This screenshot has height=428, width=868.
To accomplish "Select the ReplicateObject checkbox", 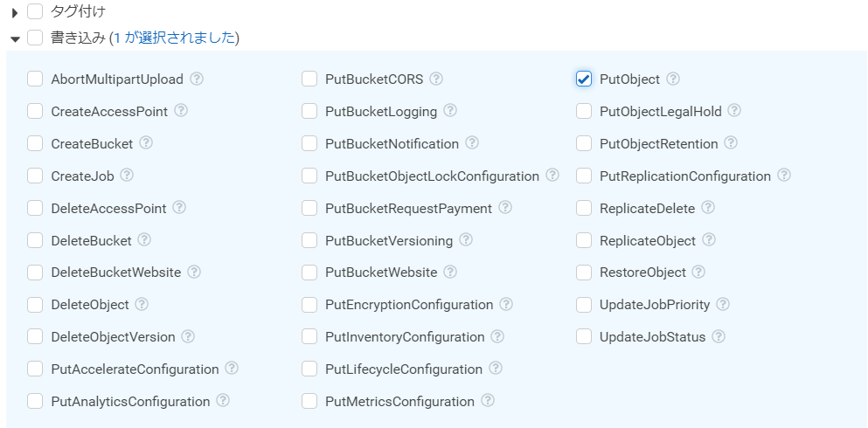I will point(583,240).
